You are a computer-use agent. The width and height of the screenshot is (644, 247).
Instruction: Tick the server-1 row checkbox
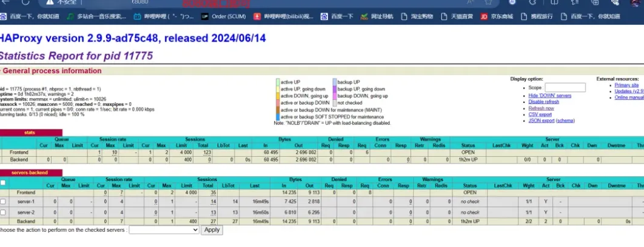tap(3, 202)
